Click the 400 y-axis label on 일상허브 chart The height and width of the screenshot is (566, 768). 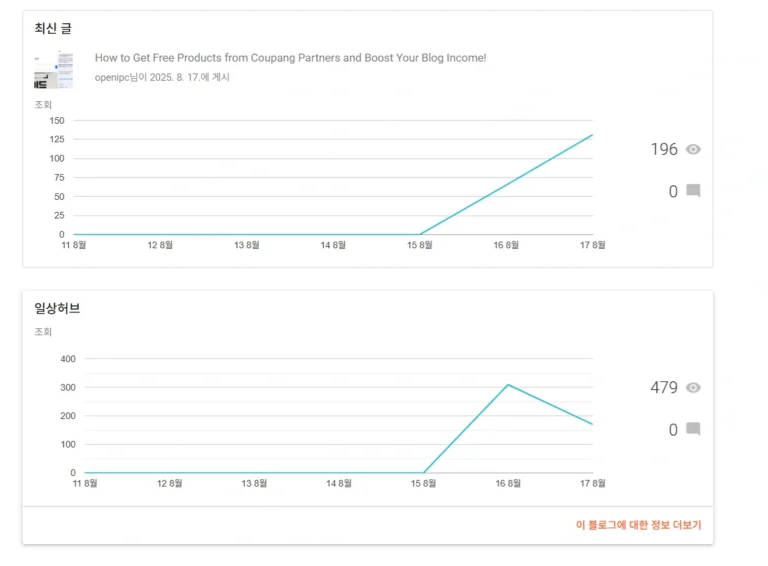pos(68,359)
